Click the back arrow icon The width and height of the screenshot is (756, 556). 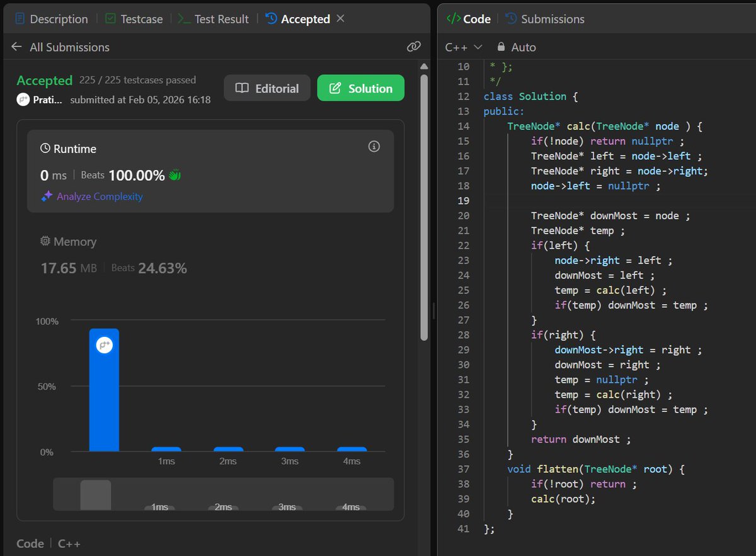[17, 47]
